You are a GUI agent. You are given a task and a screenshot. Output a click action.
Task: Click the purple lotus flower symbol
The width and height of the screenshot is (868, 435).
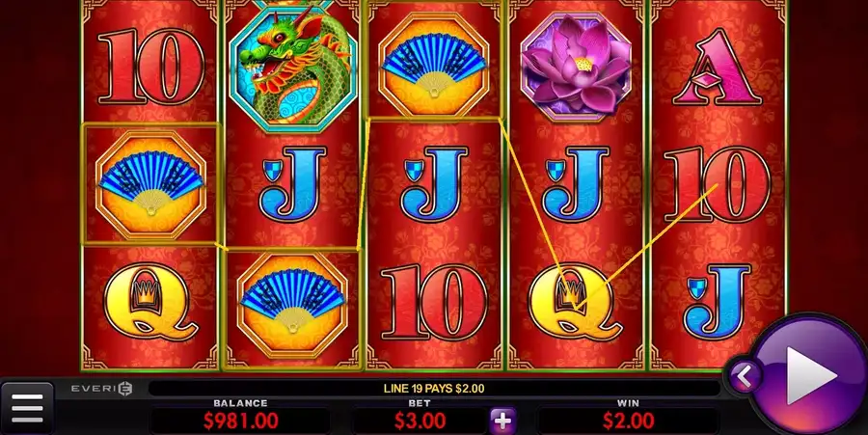[577, 67]
